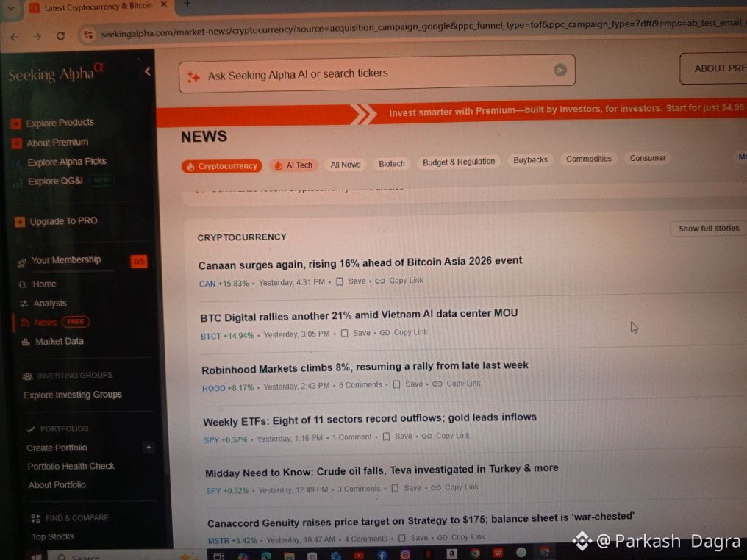Open a new browser tab with the plus

click(x=187, y=4)
